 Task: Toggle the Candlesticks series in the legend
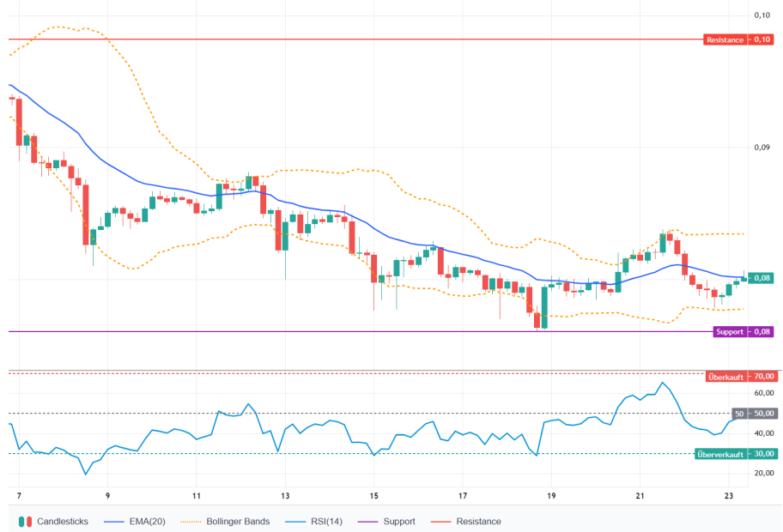tap(53, 522)
